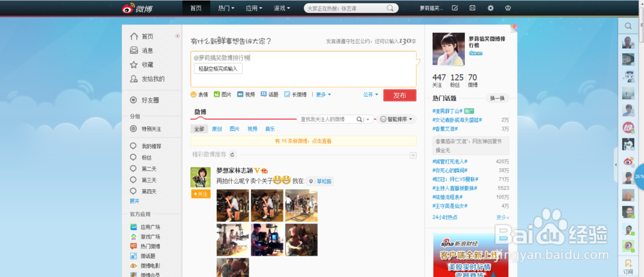Open 微话题 micro topics
The width and height of the screenshot is (644, 277).
coord(143,256)
